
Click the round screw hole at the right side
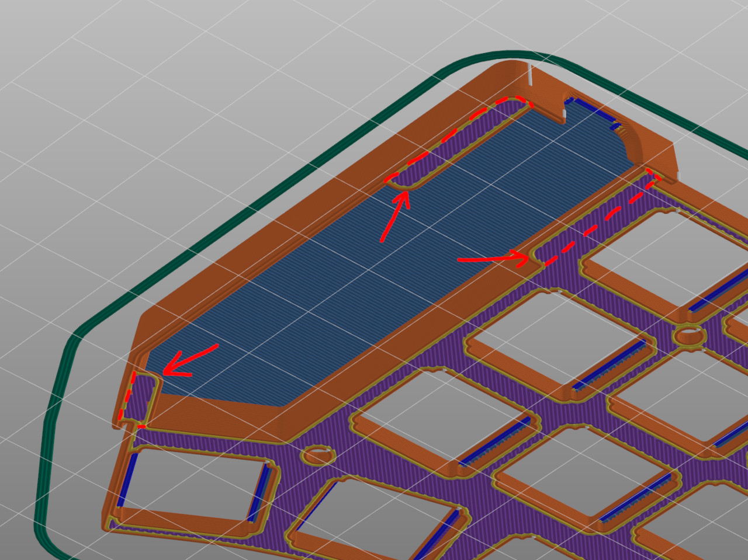(689, 336)
